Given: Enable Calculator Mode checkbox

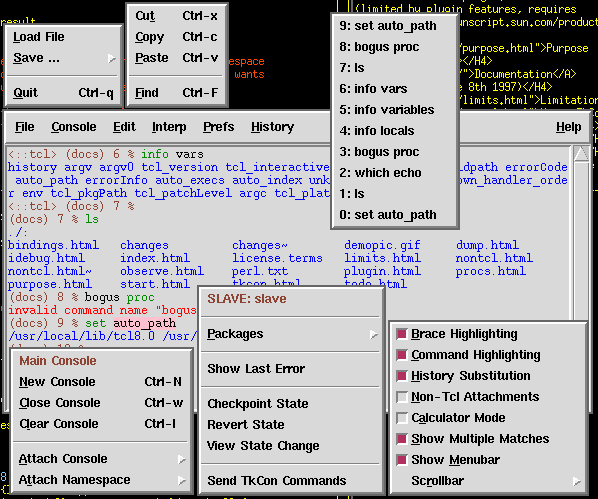Looking at the screenshot, I should 402,418.
